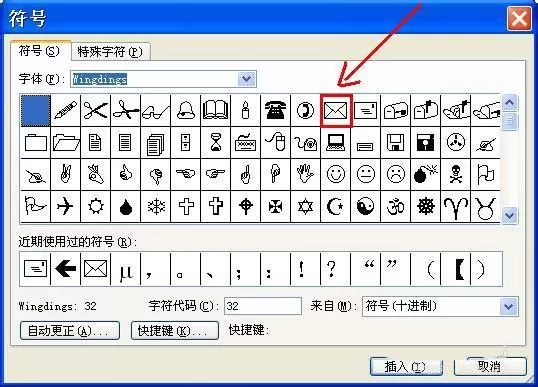Select the Aries zodiac symbol
The image size is (538, 387).
456,207
